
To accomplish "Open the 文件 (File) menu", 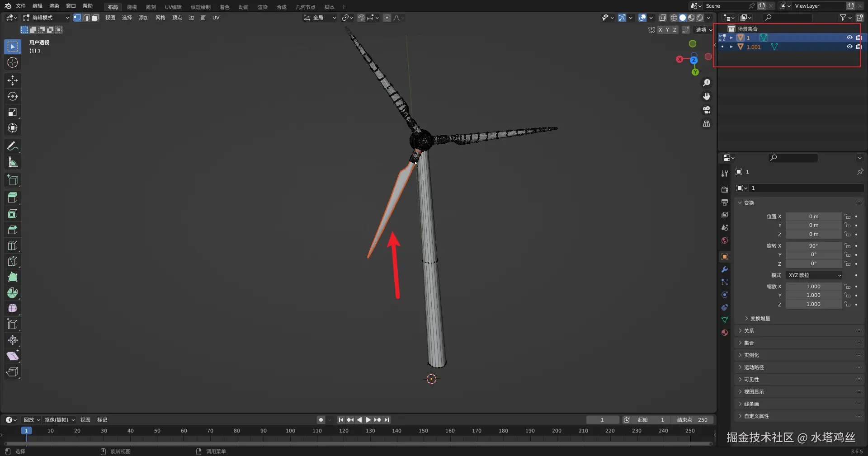I will (21, 6).
